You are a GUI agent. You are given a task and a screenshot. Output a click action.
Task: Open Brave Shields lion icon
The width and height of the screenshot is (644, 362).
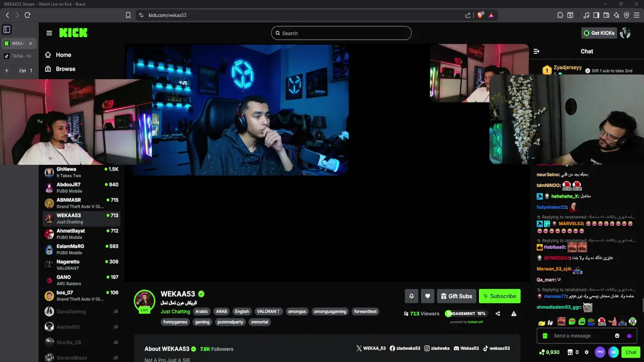coord(480,15)
